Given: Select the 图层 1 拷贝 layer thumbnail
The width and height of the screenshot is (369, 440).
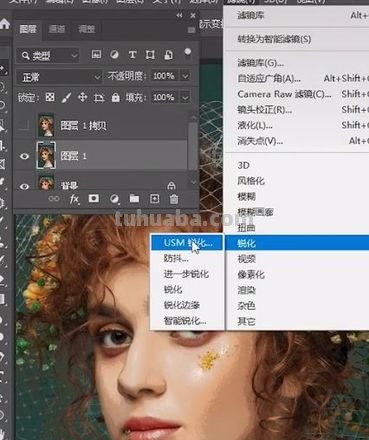Looking at the screenshot, I should (x=46, y=125).
